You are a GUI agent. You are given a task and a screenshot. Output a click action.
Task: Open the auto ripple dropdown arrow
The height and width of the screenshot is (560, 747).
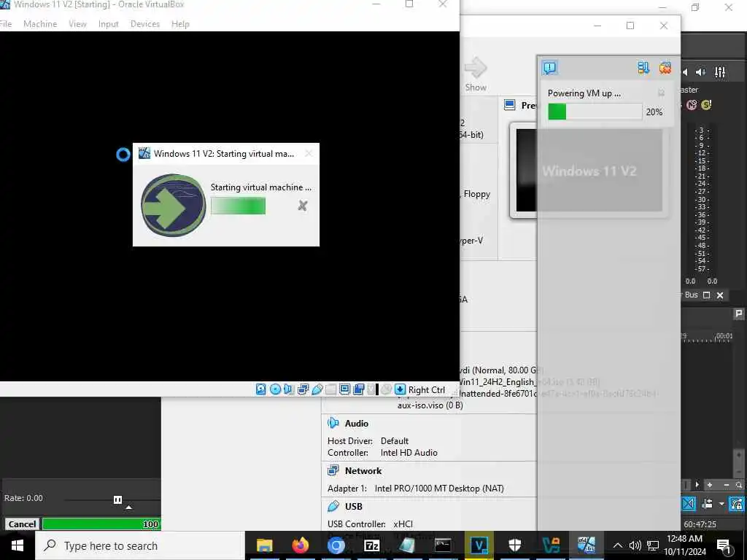click(721, 503)
